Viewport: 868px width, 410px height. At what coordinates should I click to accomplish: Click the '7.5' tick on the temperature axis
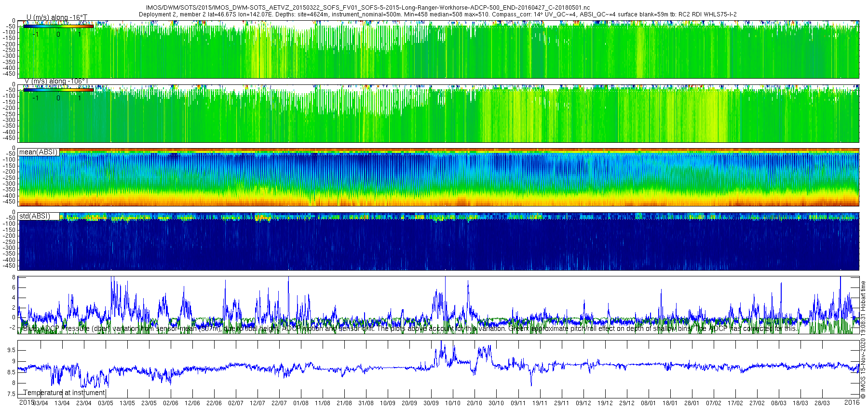point(12,395)
